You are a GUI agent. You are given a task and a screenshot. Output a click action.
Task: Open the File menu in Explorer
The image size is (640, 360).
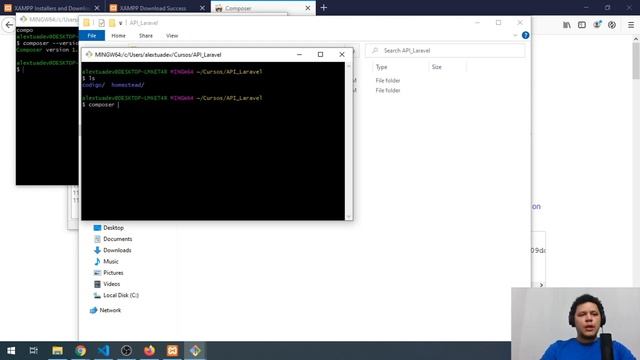coord(92,36)
